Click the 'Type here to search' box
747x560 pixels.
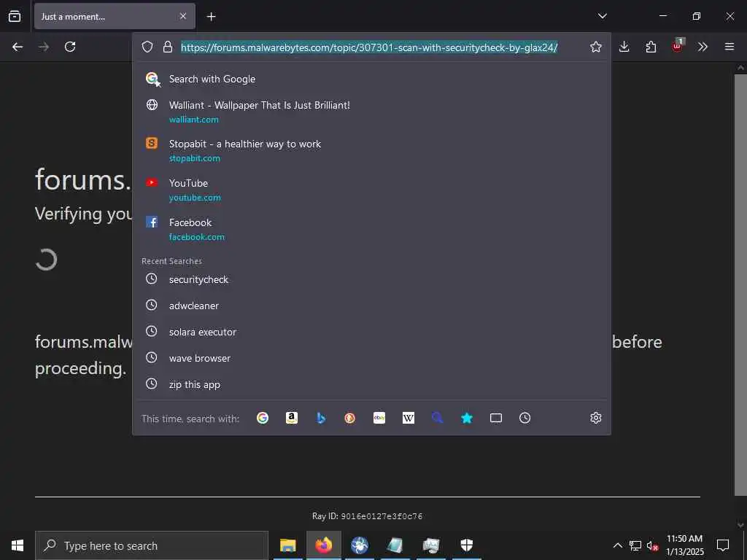click(x=152, y=545)
